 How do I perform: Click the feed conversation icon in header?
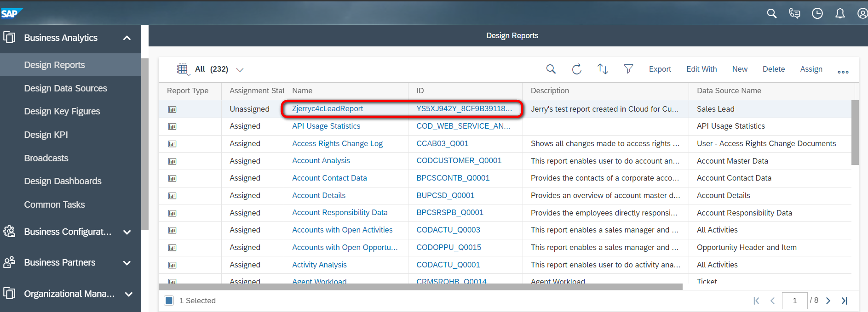(794, 14)
